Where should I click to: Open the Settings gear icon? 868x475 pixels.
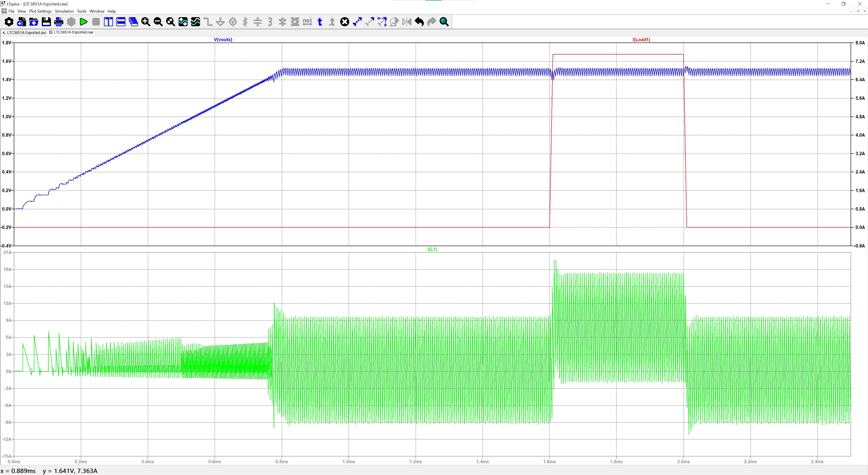pyautogui.click(x=9, y=22)
